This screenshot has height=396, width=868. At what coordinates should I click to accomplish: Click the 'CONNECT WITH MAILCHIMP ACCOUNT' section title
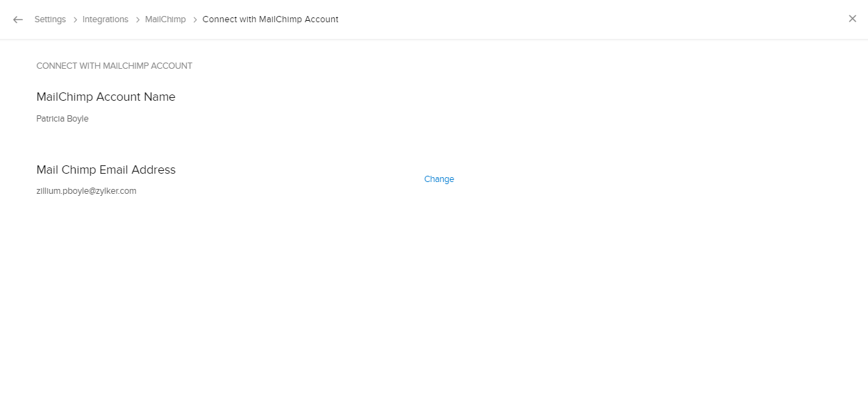click(114, 66)
